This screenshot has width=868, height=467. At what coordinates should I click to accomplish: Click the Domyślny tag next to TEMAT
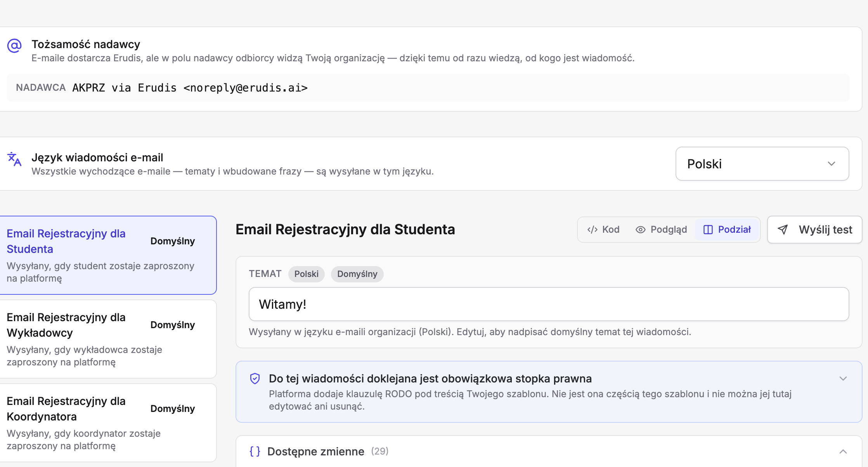click(x=357, y=274)
